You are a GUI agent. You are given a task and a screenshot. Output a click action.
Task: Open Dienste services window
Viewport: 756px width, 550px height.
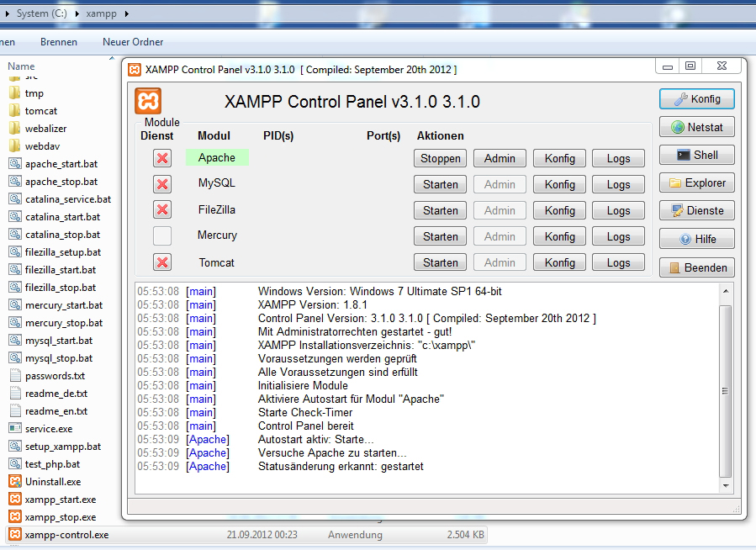[697, 211]
